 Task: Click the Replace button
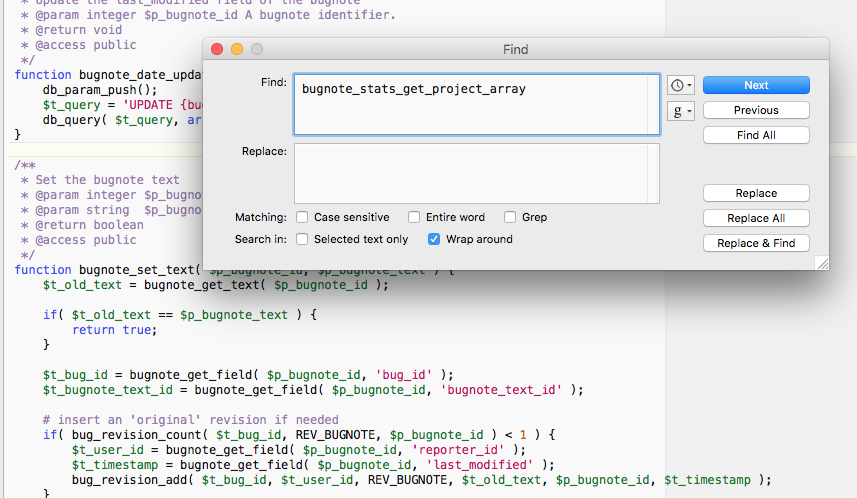tap(756, 193)
